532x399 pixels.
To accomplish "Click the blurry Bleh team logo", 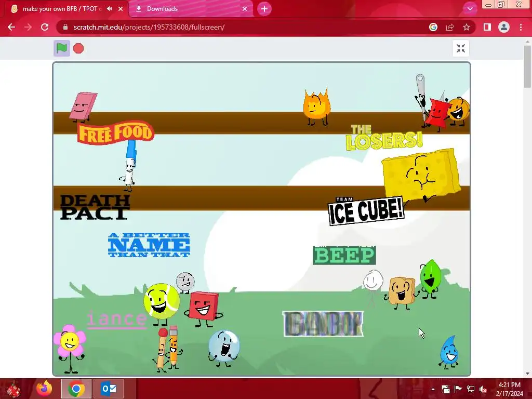I will [323, 324].
